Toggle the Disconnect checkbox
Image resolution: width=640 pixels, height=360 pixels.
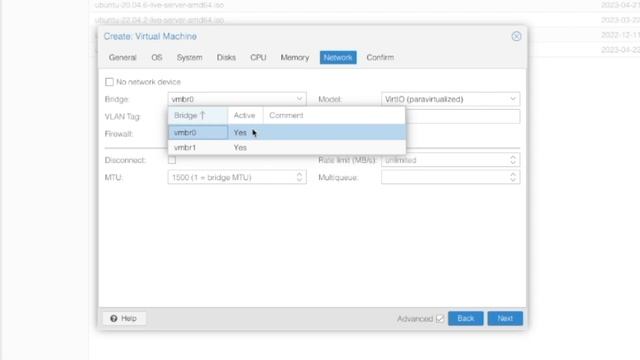tap(172, 160)
